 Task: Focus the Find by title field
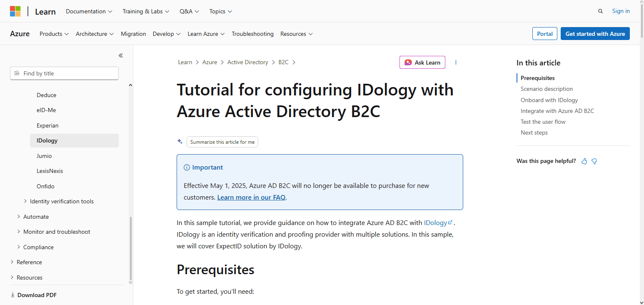(65, 73)
